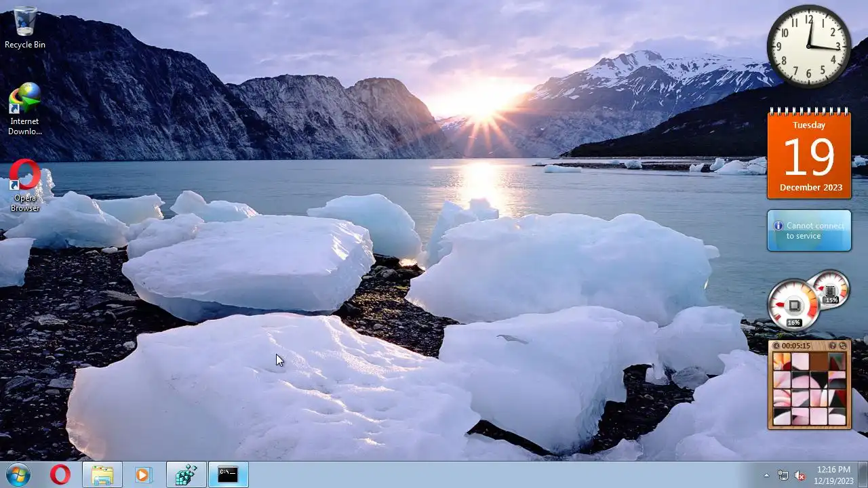Click the memory usage meter showing 15%
868x488 pixels.
831,289
